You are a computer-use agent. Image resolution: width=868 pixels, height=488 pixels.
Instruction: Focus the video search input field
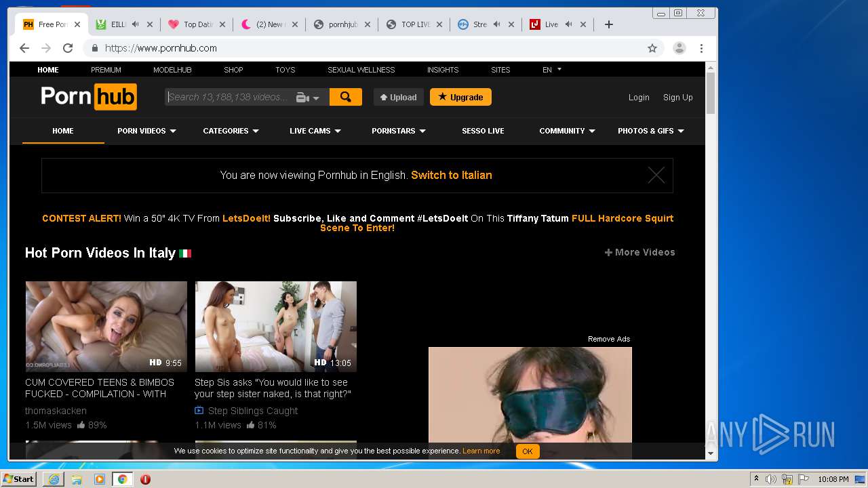coord(229,97)
